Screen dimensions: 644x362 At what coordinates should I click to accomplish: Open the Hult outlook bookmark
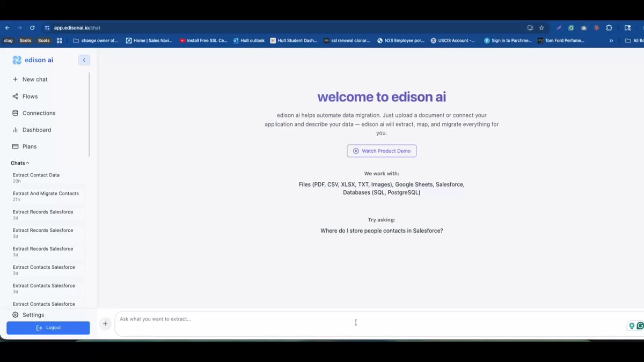coord(249,40)
